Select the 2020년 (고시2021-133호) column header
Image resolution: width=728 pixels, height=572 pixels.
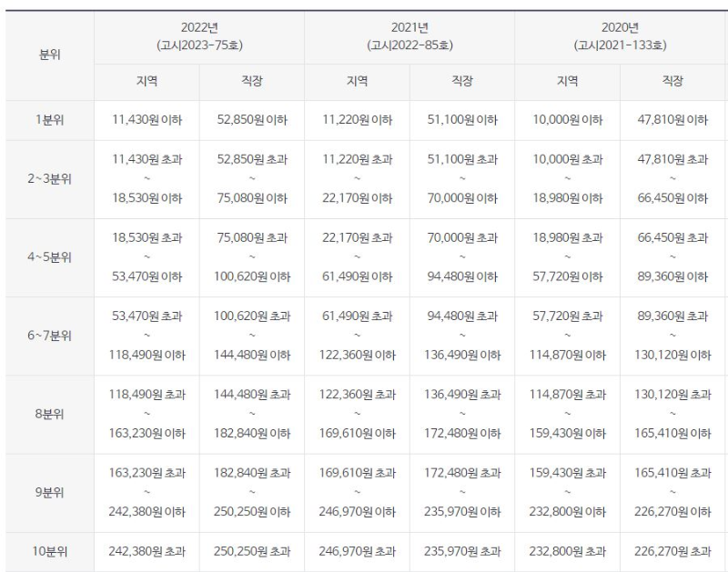pos(621,34)
